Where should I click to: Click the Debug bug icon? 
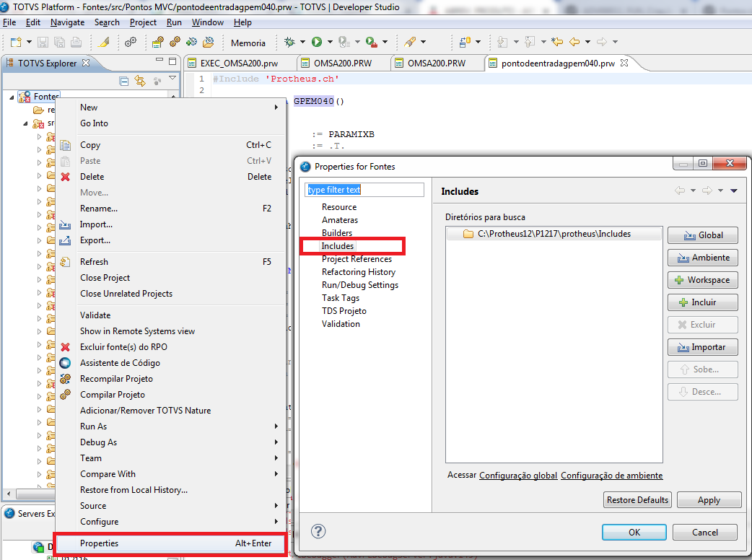pos(289,42)
